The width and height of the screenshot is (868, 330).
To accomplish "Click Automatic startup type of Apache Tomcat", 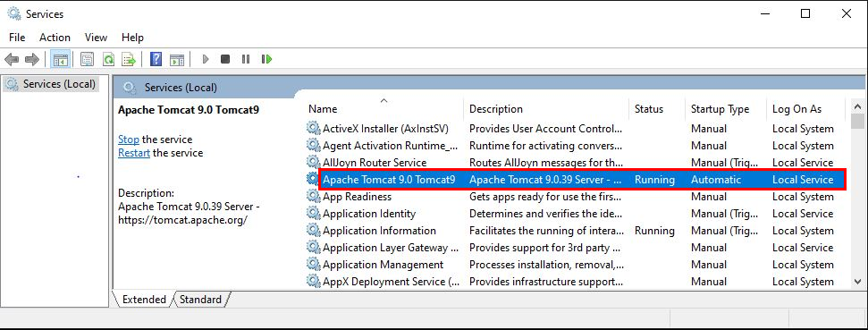I will 716,180.
